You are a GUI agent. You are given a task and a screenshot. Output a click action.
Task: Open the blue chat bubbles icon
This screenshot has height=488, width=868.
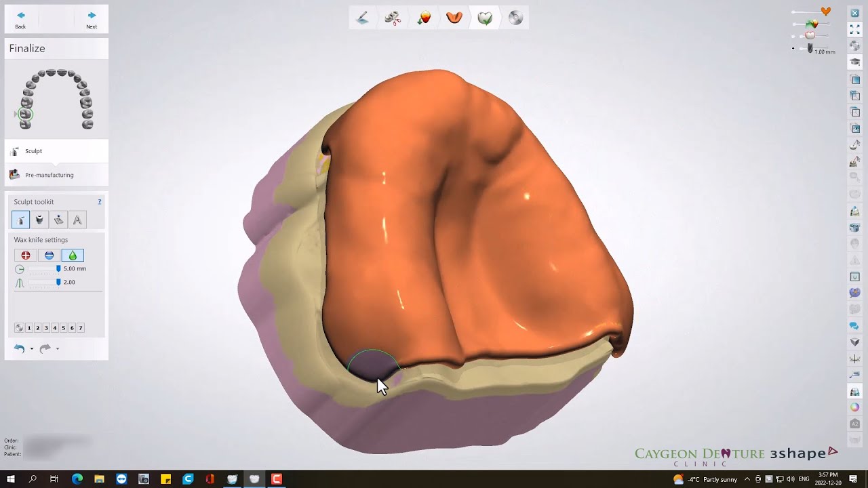click(855, 326)
